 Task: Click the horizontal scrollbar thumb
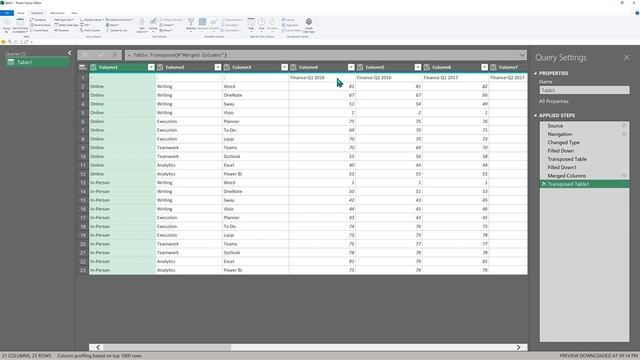pyautogui.click(x=167, y=347)
